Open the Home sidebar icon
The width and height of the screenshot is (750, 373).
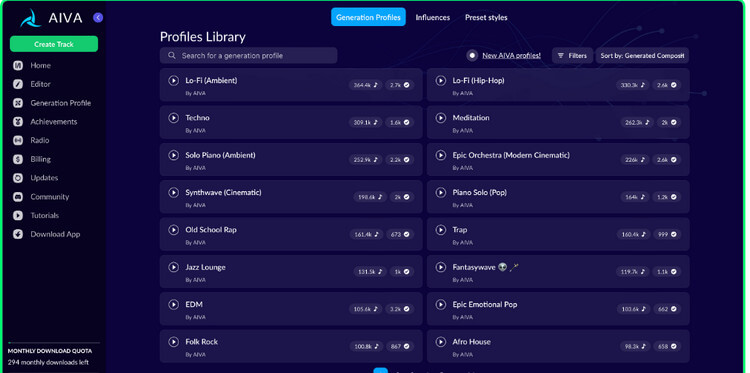pyautogui.click(x=18, y=66)
